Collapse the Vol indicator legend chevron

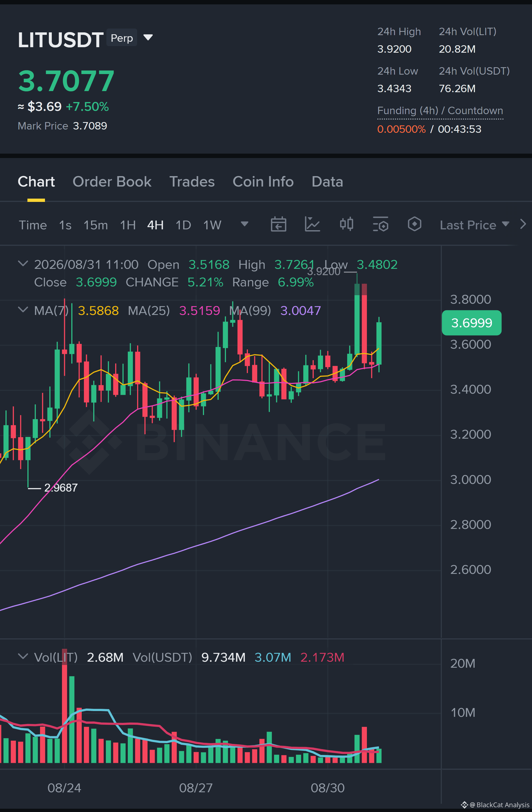pos(23,656)
